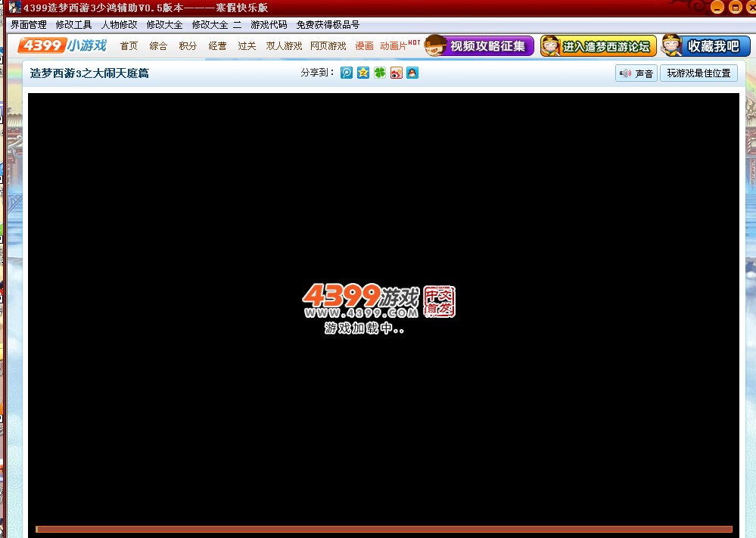Screen dimensions: 756x538
Task: Open the 界面管理 menu
Action: coord(29,24)
